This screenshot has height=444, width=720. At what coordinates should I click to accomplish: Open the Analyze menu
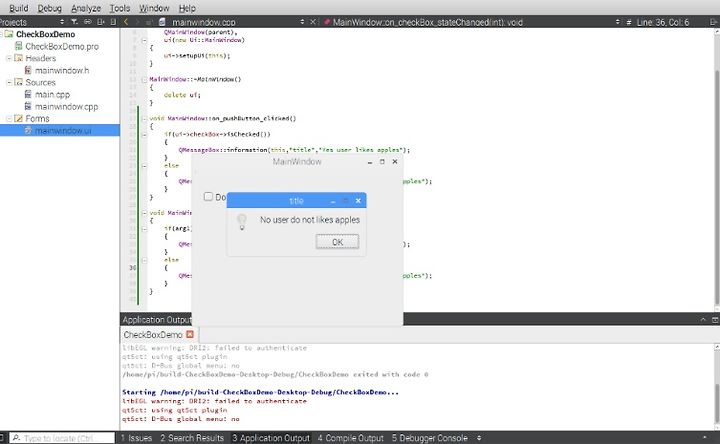86,8
